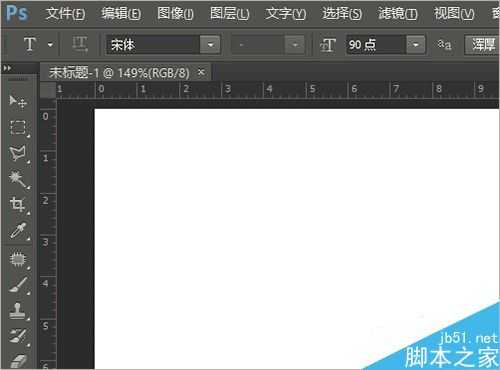Expand the toolbar with double-arrow
Viewport: 500px width, 370px height.
coord(7,68)
